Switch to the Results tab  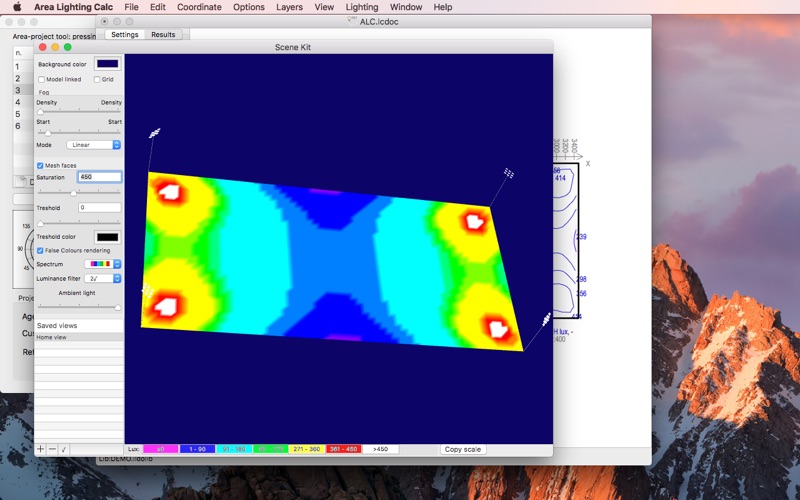tap(163, 35)
